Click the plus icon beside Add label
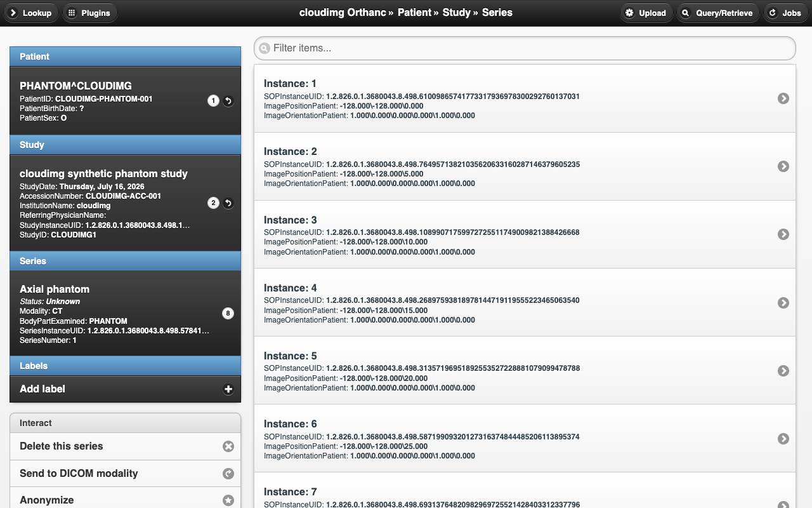Image resolution: width=812 pixels, height=508 pixels. pos(228,389)
